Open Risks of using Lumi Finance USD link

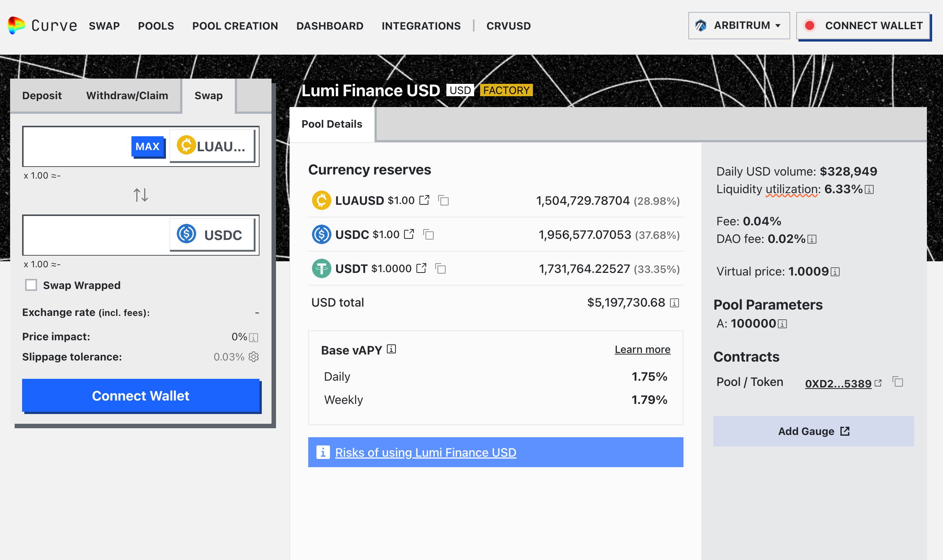[x=425, y=452]
